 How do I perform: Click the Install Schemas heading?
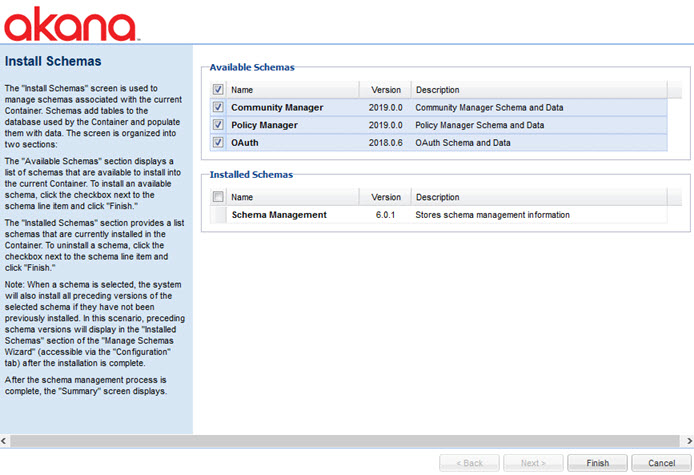[x=53, y=61]
